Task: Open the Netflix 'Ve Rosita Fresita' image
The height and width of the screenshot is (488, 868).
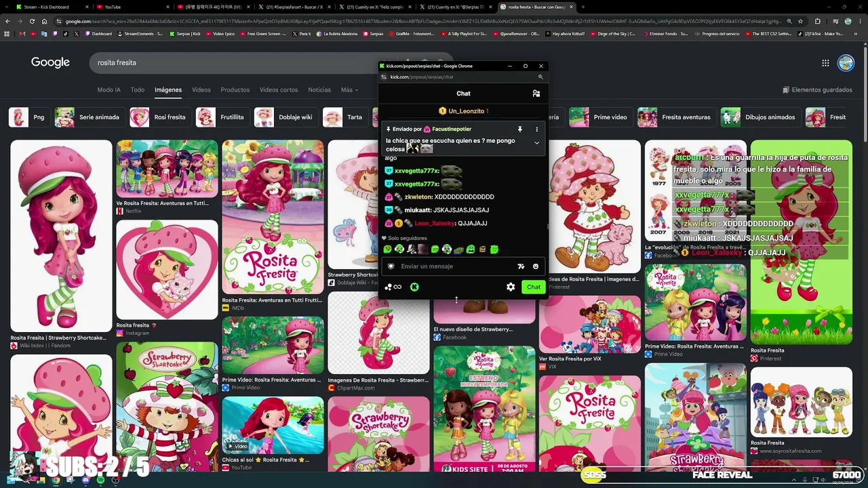Action: pos(167,169)
